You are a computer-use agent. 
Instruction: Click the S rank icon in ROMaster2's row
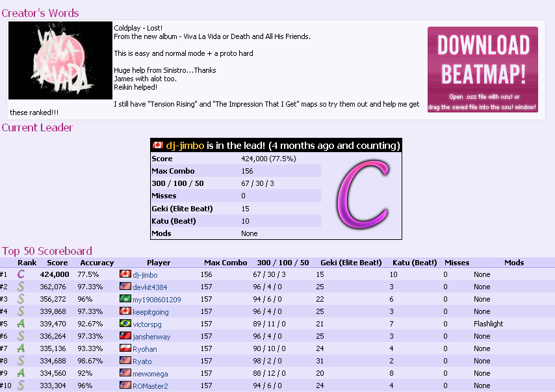21,385
